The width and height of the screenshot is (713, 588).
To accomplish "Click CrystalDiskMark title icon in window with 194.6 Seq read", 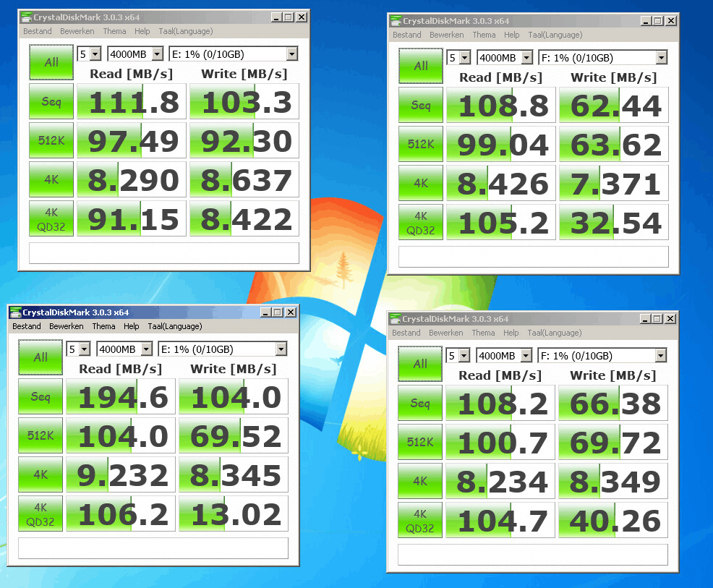I will 15,312.
